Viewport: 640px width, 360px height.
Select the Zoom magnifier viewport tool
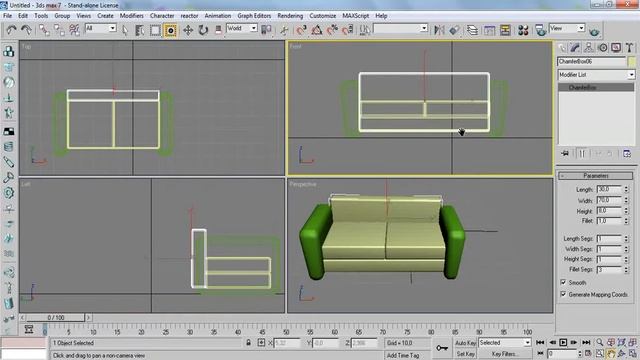(600, 342)
